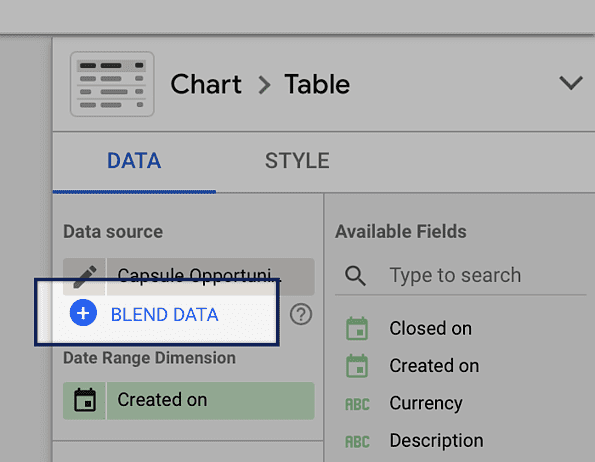The height and width of the screenshot is (462, 595).
Task: Click calendar icon beside Created on available field
Action: [x=357, y=366]
